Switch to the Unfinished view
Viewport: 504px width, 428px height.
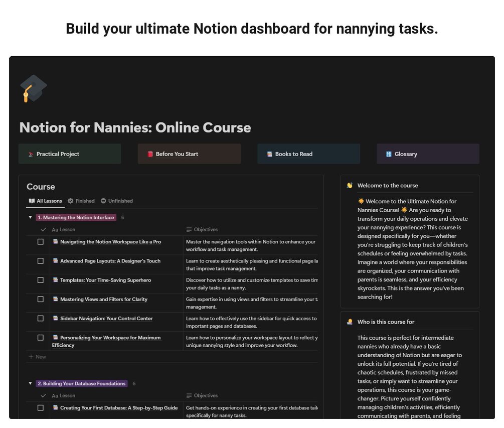(x=117, y=201)
